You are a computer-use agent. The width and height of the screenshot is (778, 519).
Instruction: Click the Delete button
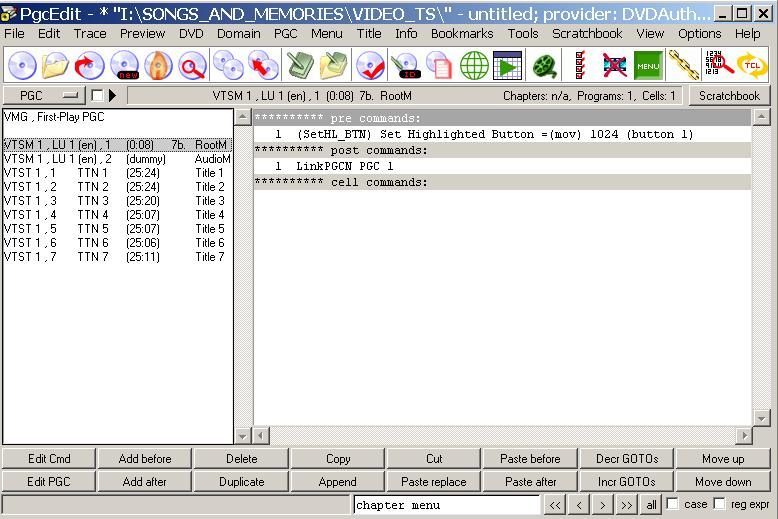tap(241, 459)
